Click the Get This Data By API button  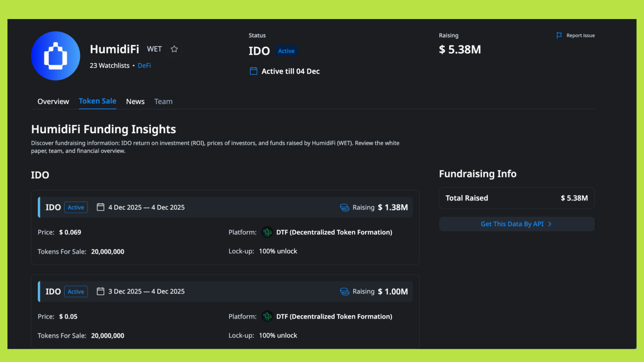[x=512, y=224]
